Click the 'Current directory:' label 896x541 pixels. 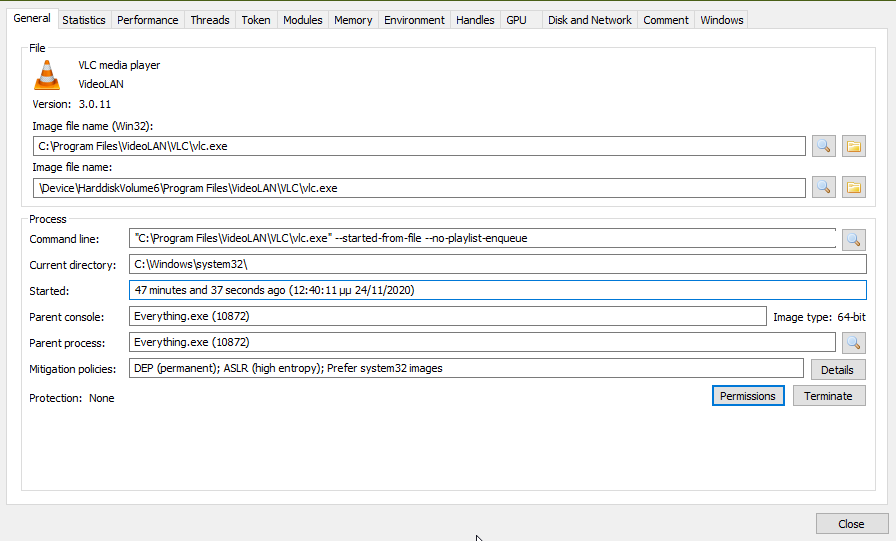point(73,265)
